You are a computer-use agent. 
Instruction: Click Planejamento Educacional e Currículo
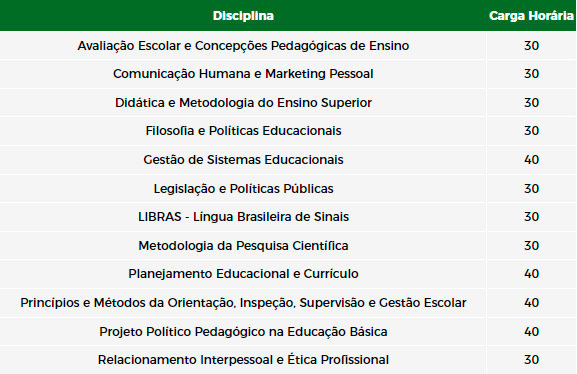pyautogui.click(x=243, y=274)
